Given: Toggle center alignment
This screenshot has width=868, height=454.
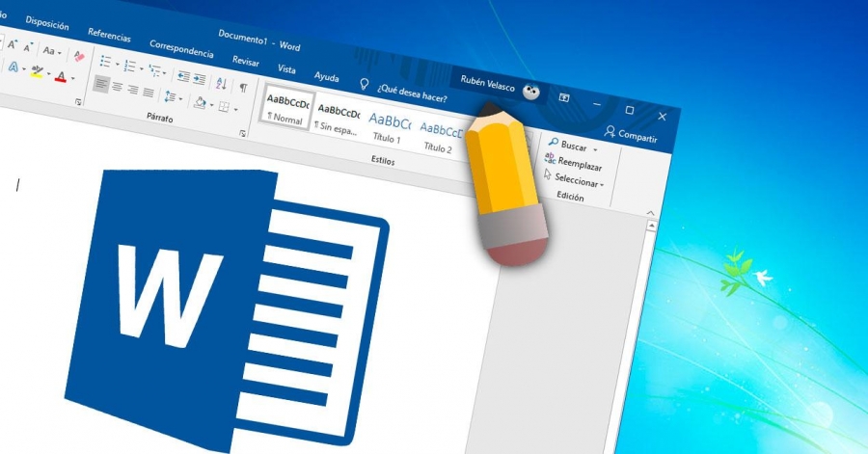Looking at the screenshot, I should pos(118,86).
